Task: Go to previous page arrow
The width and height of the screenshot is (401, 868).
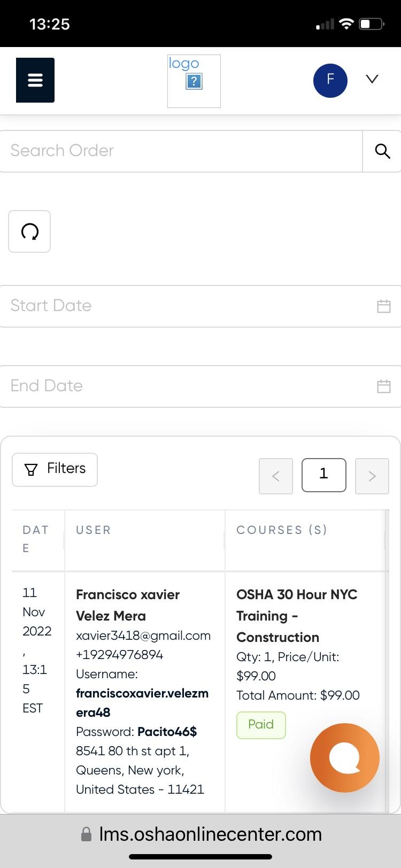Action: click(x=276, y=476)
